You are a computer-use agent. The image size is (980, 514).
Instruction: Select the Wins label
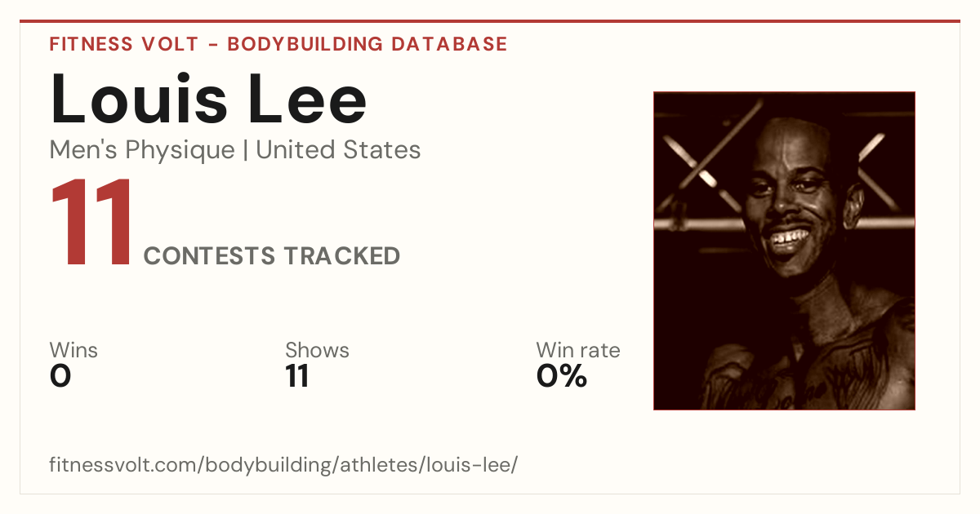pos(73,350)
